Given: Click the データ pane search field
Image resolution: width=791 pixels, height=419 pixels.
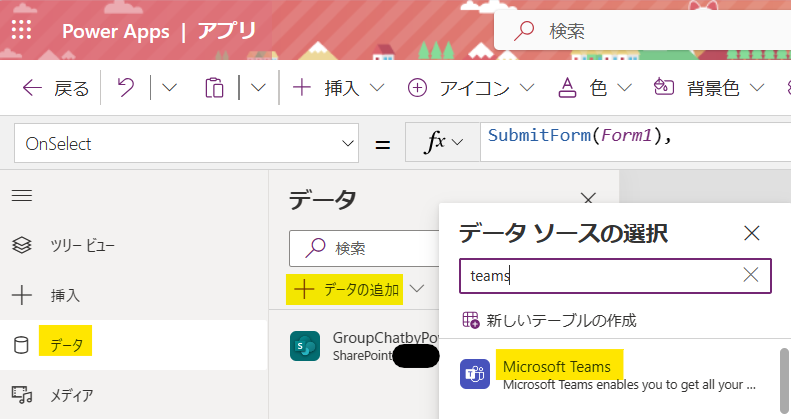Looking at the screenshot, I should tap(364, 248).
